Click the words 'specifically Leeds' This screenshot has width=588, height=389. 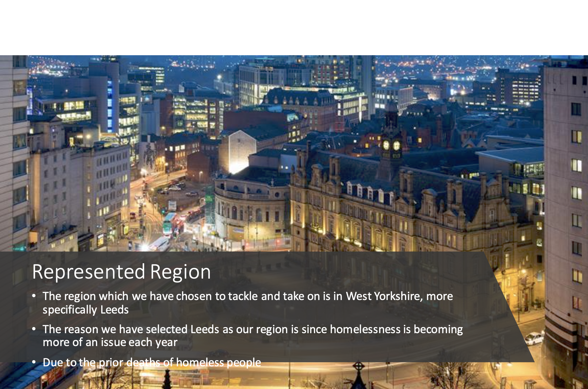86,310
